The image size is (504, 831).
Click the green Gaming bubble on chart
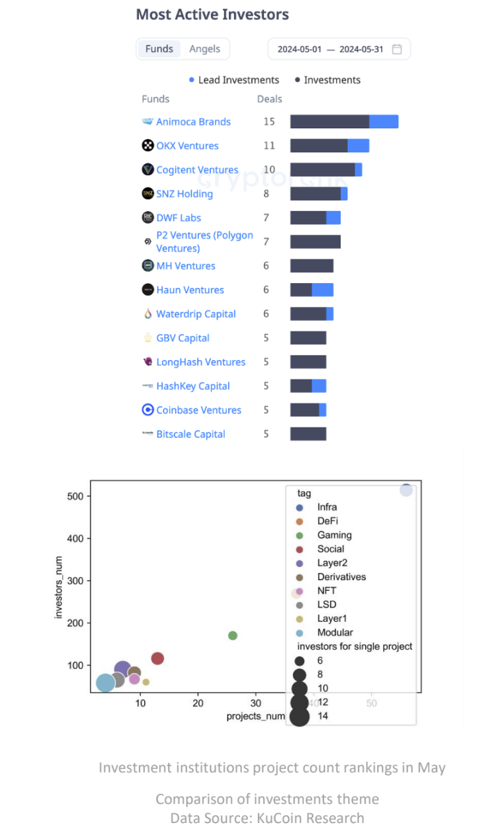pyautogui.click(x=233, y=636)
